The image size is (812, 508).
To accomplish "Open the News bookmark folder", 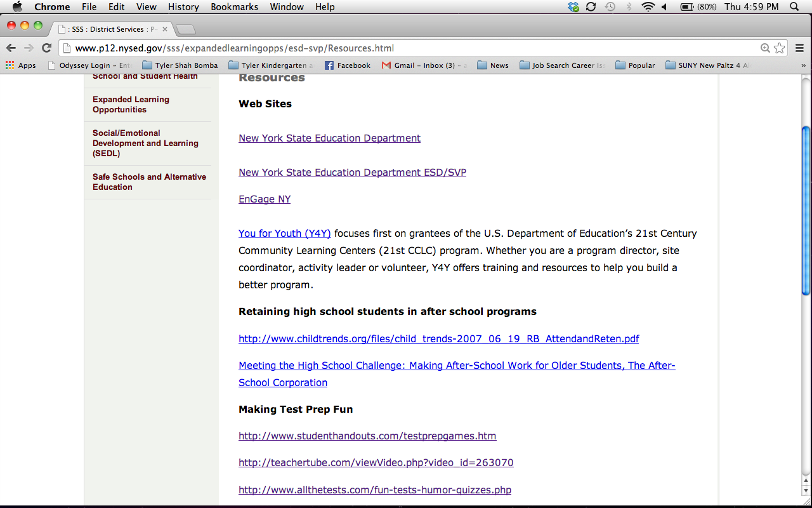I will pos(492,65).
